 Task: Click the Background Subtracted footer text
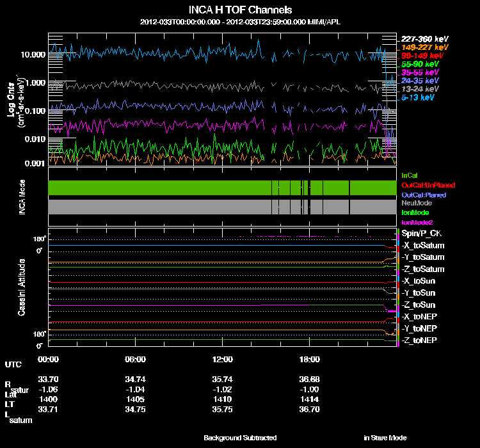coord(240,438)
